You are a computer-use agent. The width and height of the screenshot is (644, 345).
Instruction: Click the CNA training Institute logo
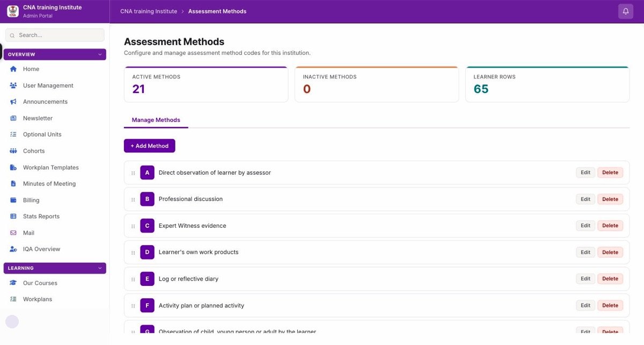[13, 11]
